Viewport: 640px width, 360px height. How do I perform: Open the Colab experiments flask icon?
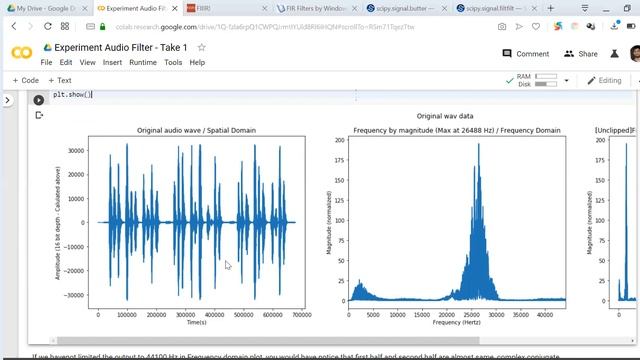[x=614, y=53]
